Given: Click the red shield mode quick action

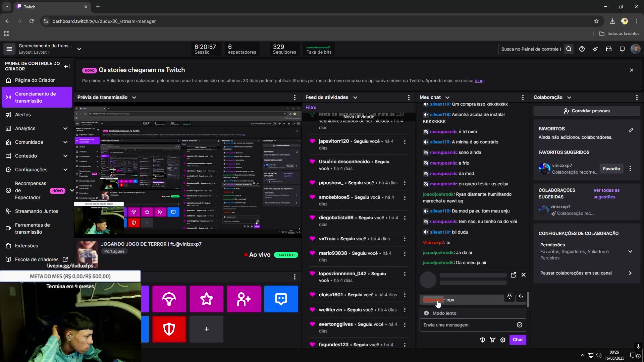Looking at the screenshot, I should tap(169, 329).
